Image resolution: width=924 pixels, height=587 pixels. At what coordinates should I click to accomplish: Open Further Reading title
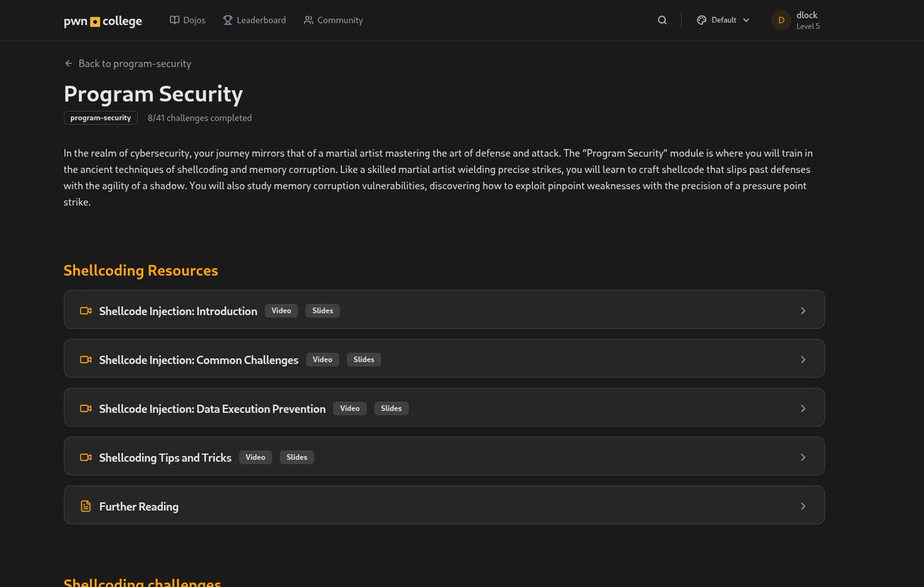[139, 506]
